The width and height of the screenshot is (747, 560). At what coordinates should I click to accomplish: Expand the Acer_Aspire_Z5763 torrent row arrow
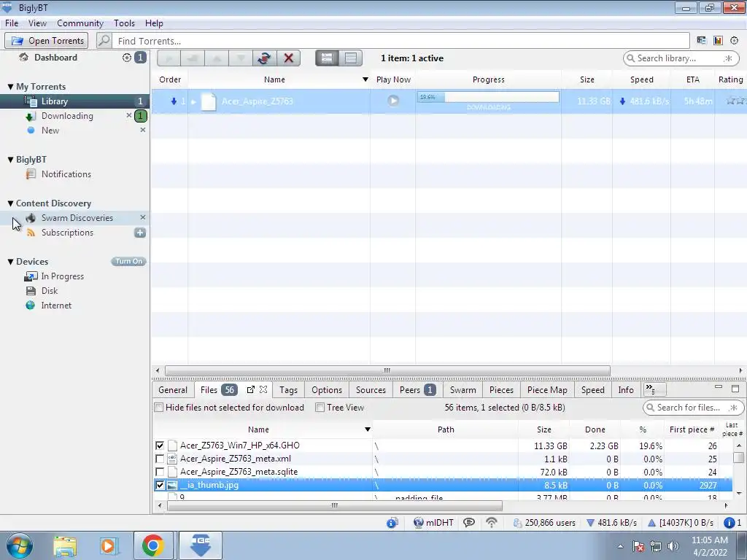(193, 101)
